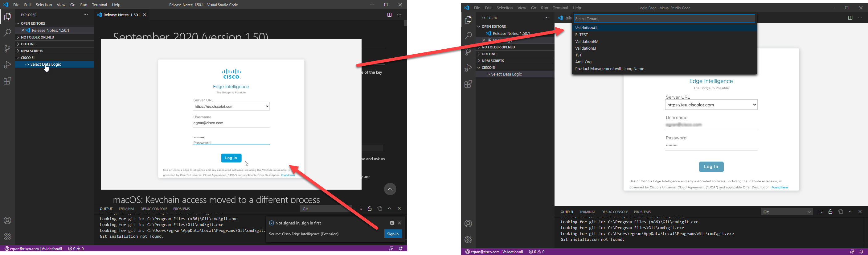Choose ValidationEM tenant from the list
The image size is (868, 255).
665,41
